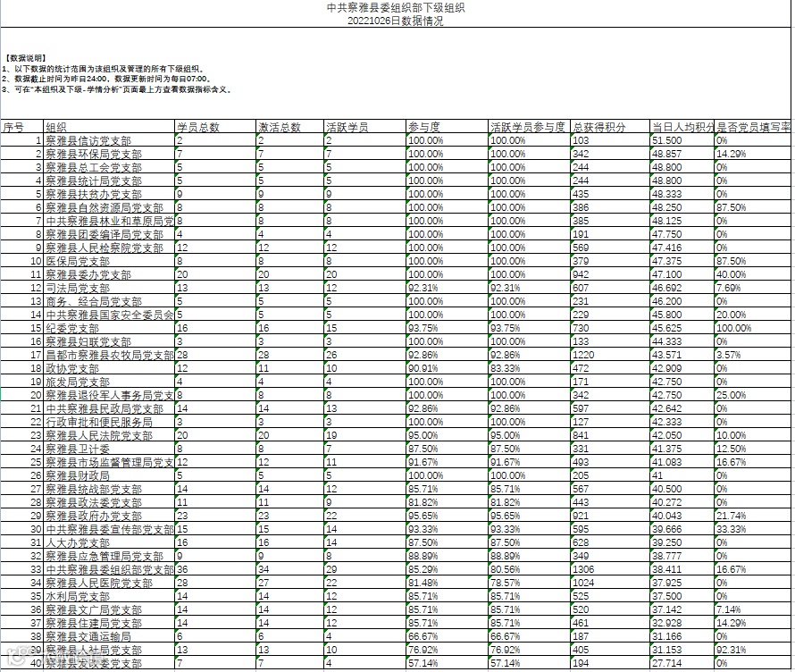Select the 行政审批和便民服务局 cell
Screen dimensions: 795x672
point(108,422)
